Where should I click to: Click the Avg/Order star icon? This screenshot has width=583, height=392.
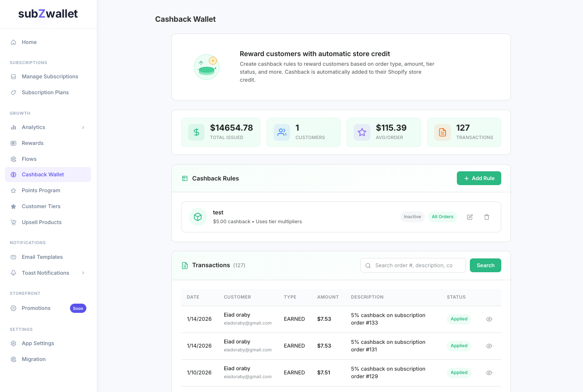[362, 132]
